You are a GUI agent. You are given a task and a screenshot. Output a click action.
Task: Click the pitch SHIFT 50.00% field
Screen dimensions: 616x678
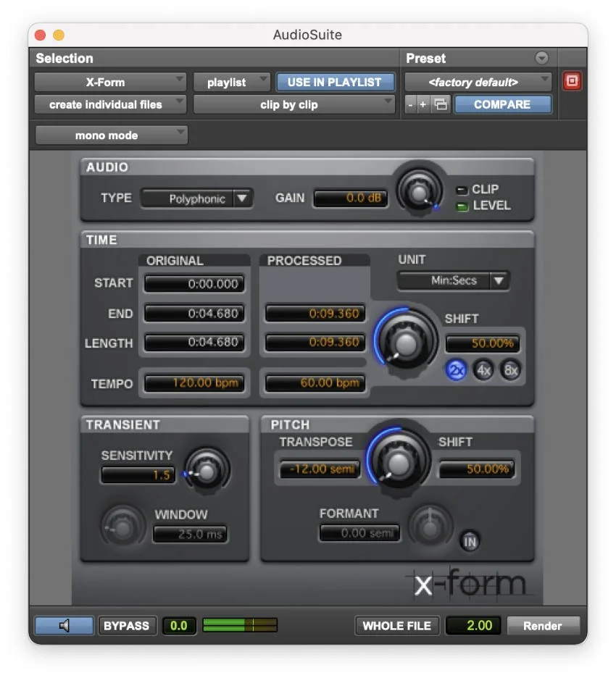[477, 469]
